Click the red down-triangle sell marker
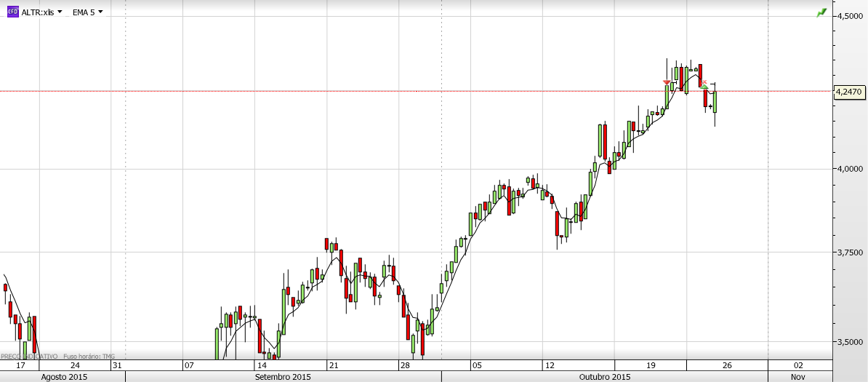Viewport: 868px width, 382px height. [x=667, y=83]
